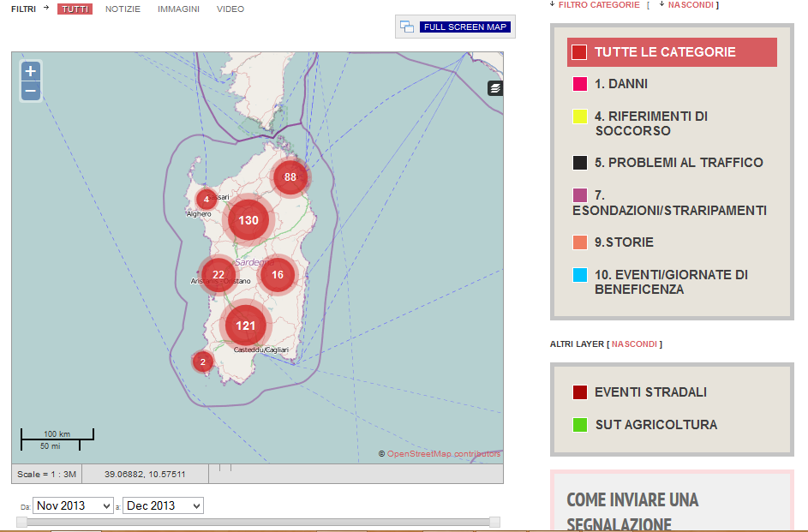Click the right handle of date slider

click(494, 522)
